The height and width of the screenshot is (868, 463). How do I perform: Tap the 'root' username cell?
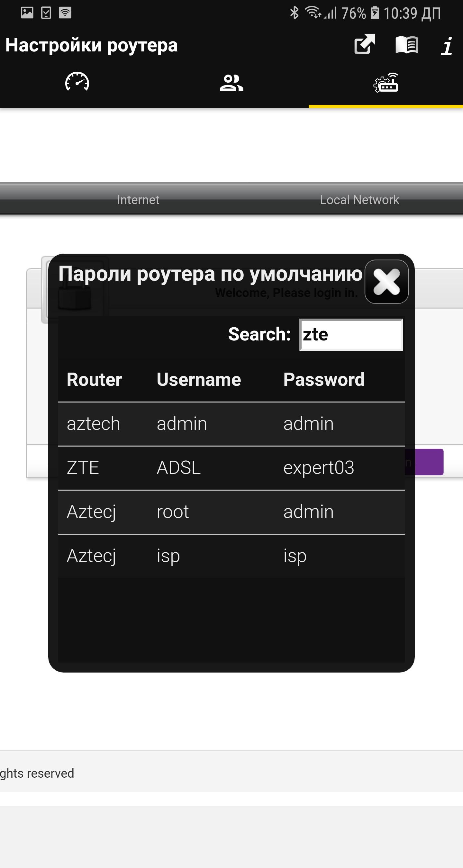(x=173, y=512)
